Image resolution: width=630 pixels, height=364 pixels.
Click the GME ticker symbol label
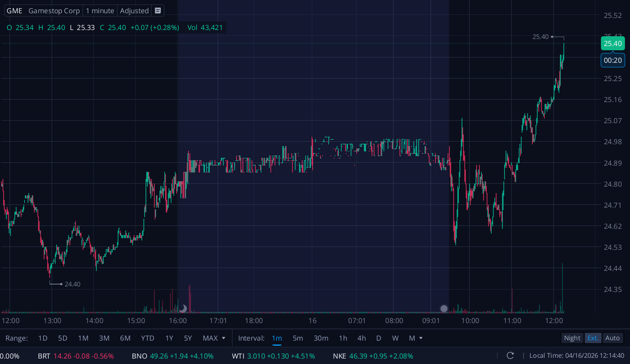click(14, 10)
